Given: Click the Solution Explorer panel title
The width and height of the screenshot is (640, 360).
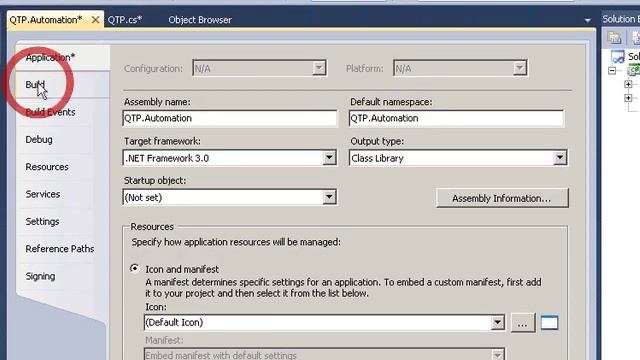Looking at the screenshot, I should coord(621,19).
